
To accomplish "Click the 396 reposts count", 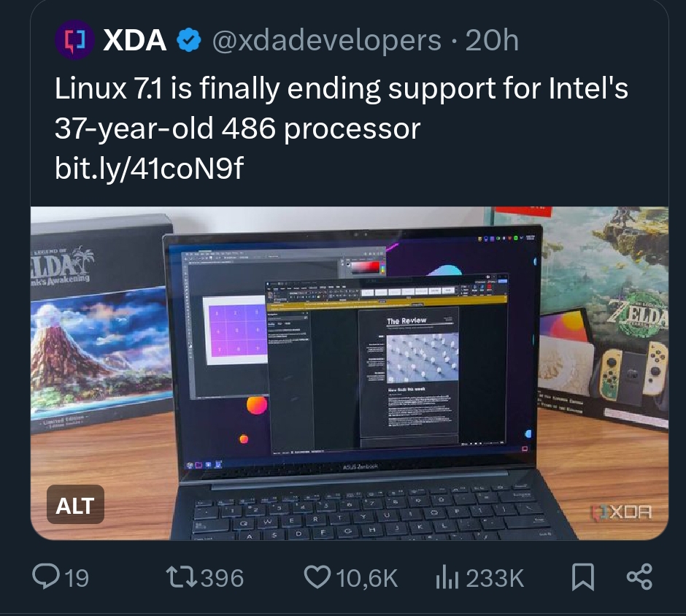I will [x=222, y=578].
